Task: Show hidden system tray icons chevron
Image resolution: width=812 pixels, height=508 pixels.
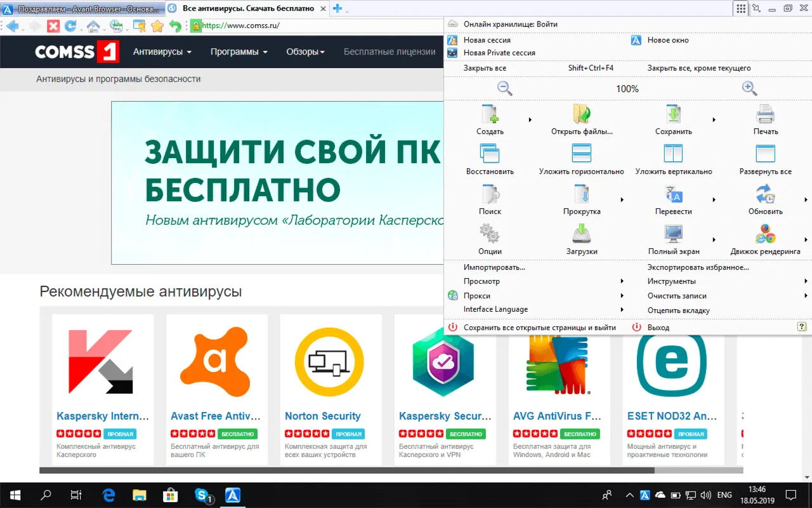Action: (630, 495)
